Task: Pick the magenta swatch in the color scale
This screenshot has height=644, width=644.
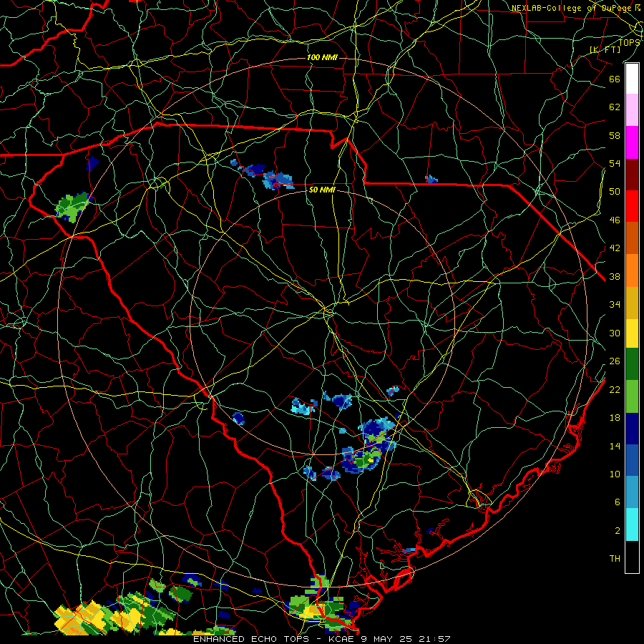Action: click(632, 142)
